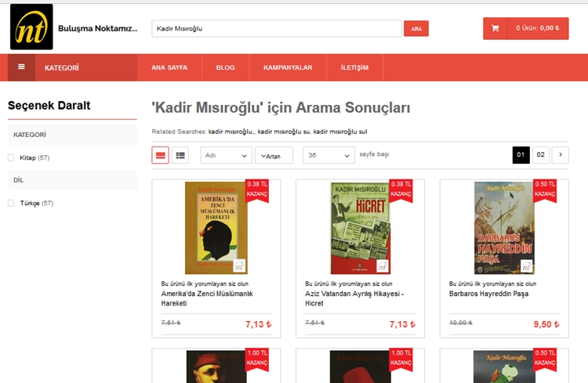Go to next results page arrow

pyautogui.click(x=561, y=155)
